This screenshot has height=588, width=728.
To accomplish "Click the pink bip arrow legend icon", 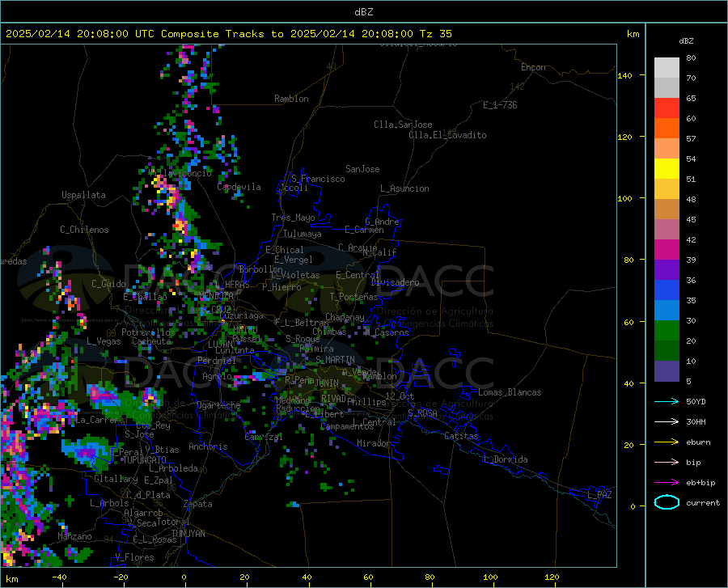I will (x=667, y=463).
